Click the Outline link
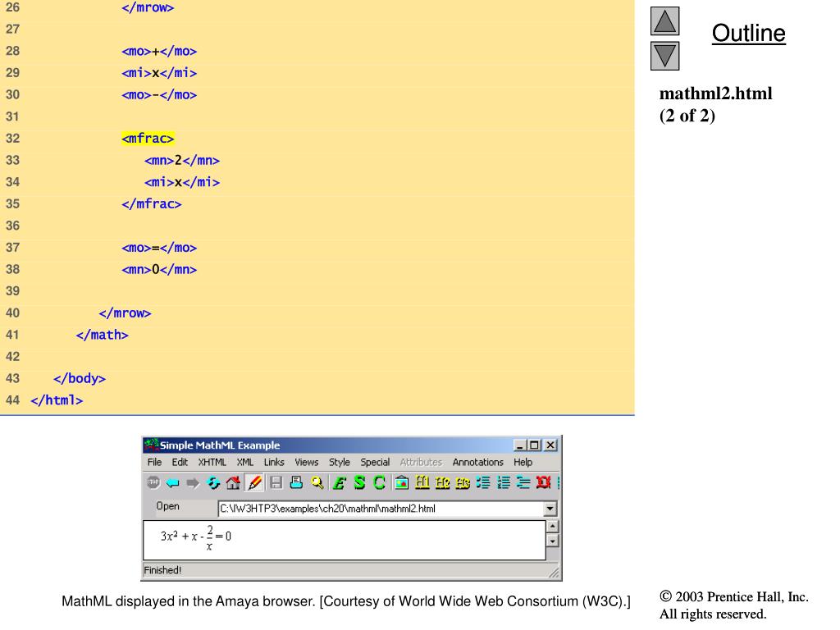 click(x=748, y=33)
